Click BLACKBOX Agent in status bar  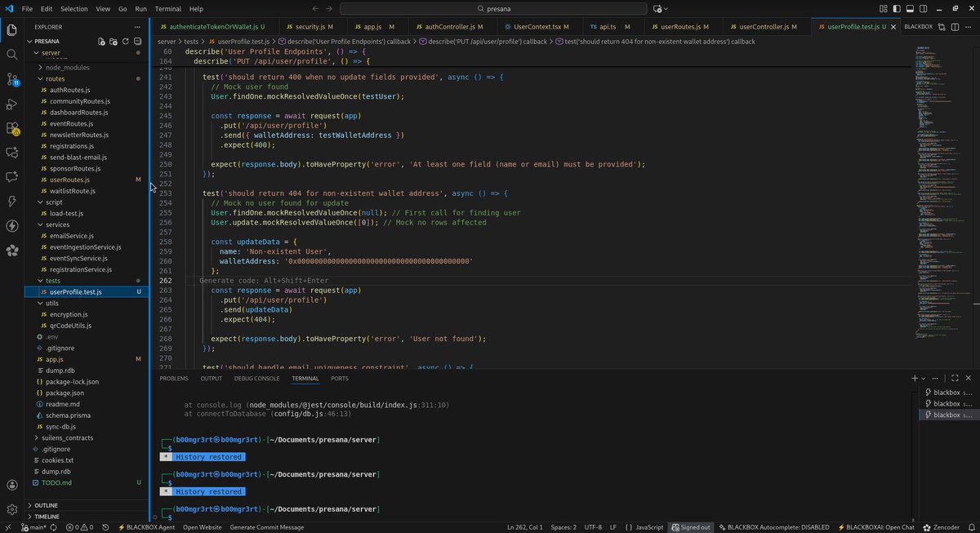(x=146, y=527)
